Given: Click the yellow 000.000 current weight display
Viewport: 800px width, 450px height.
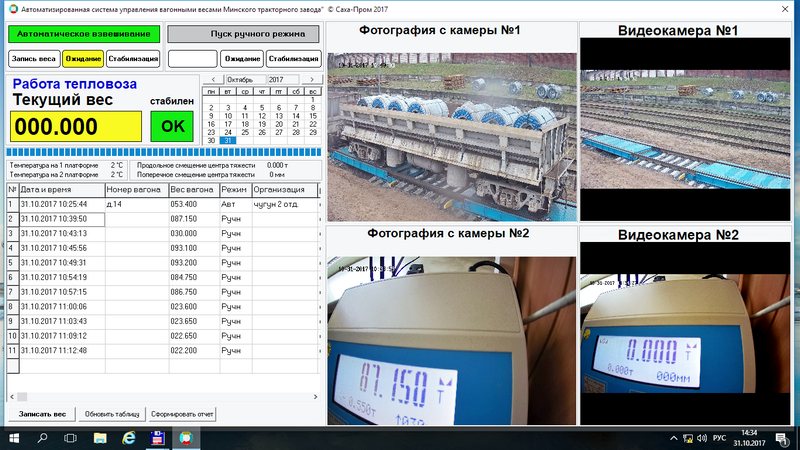Looking at the screenshot, I should 76,126.
